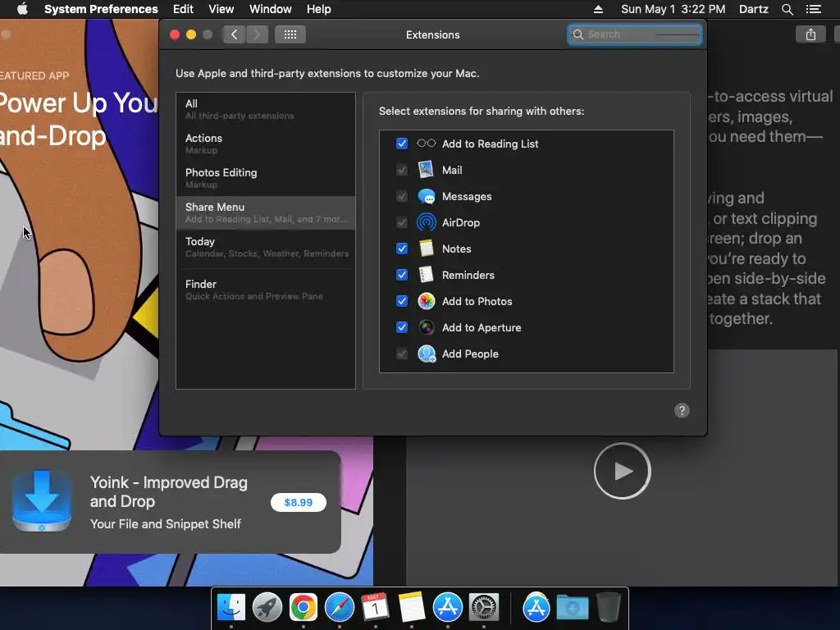
Task: Click the "Add to Reading List" label
Action: click(x=491, y=144)
